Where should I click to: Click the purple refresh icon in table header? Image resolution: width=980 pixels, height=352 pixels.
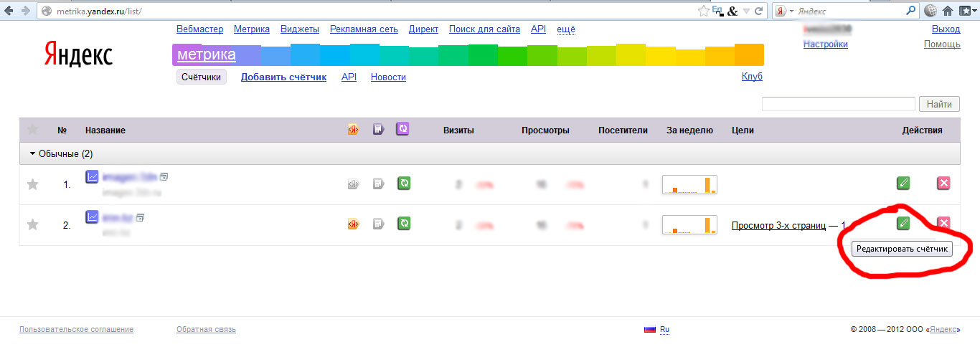(403, 129)
